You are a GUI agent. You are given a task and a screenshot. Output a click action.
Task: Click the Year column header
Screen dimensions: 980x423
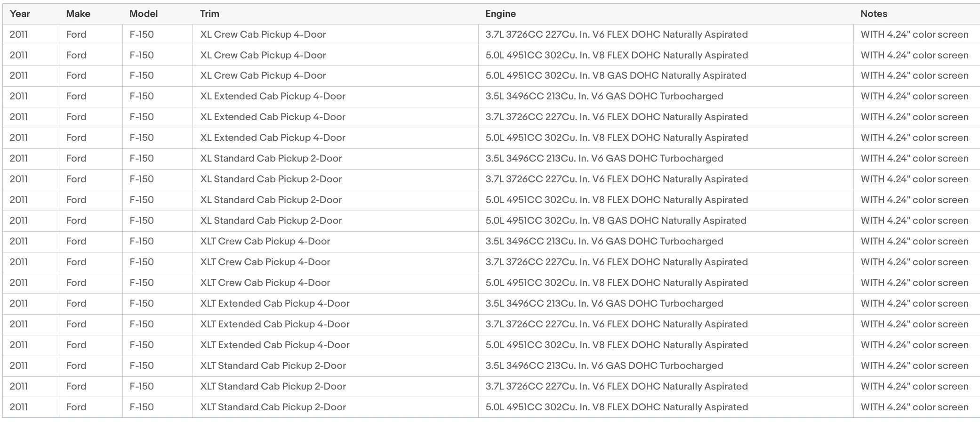pyautogui.click(x=20, y=14)
